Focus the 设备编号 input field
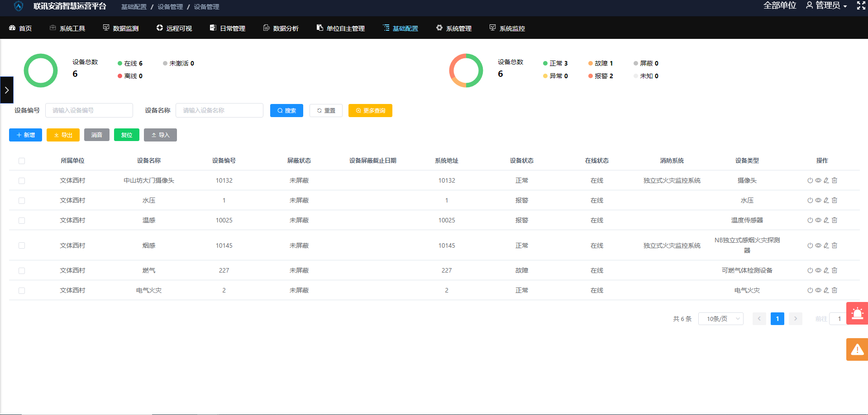868x415 pixels. pyautogui.click(x=89, y=110)
